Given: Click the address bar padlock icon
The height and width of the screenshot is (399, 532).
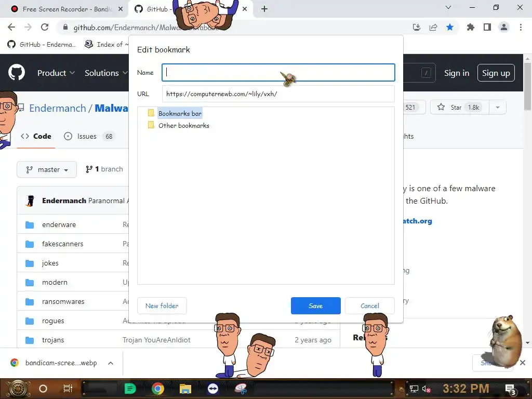Looking at the screenshot, I should point(65,27).
